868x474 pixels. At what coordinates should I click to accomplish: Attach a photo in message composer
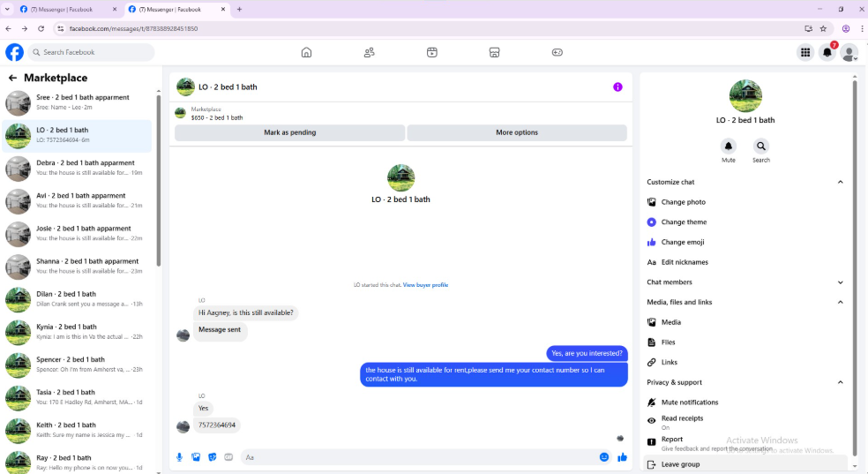[x=196, y=457]
